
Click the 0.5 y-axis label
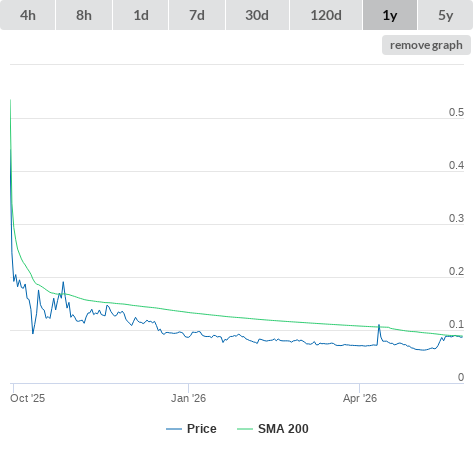point(456,112)
